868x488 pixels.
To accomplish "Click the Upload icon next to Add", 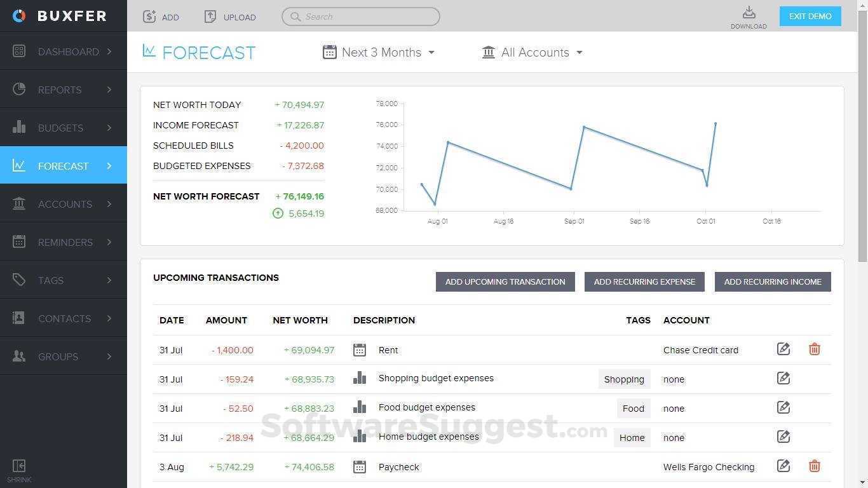I will click(210, 17).
